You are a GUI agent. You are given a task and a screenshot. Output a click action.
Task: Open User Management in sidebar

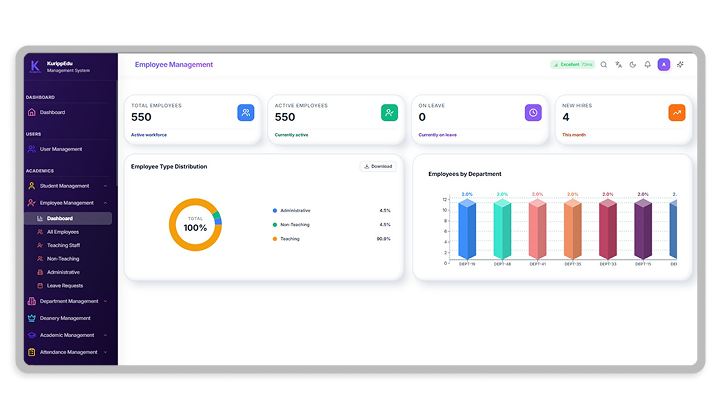click(68, 149)
